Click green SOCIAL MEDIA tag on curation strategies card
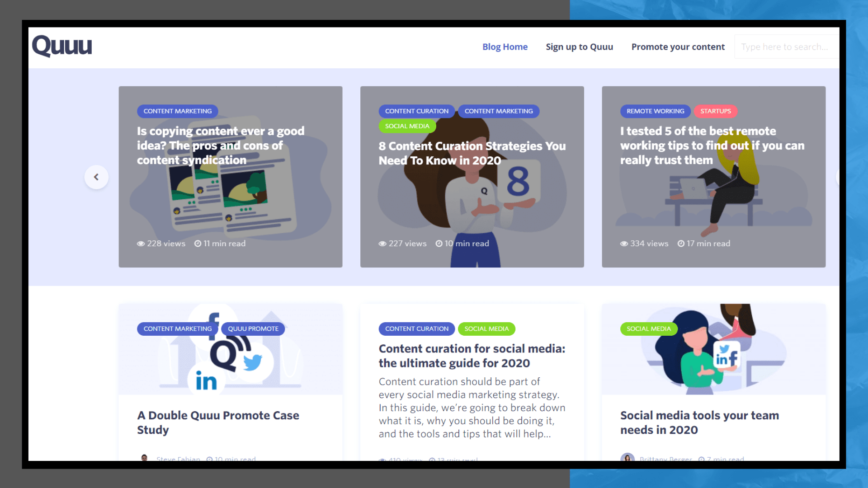Viewport: 868px width, 488px height. [407, 126]
